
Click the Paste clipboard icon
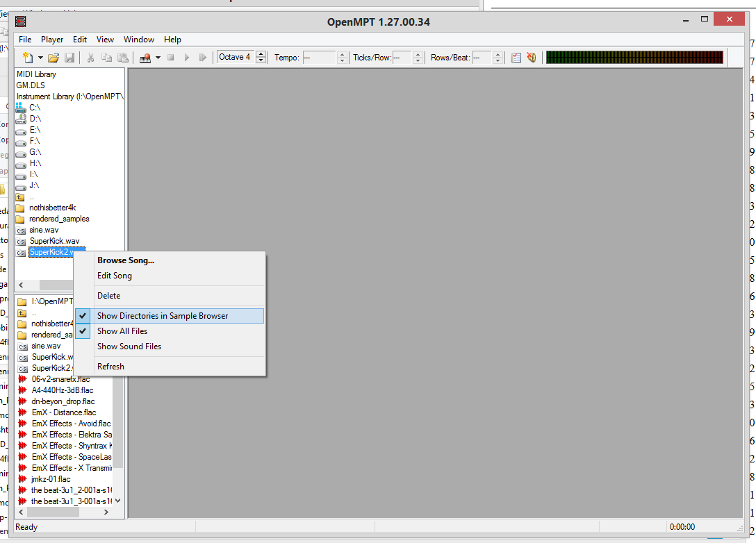(x=123, y=58)
